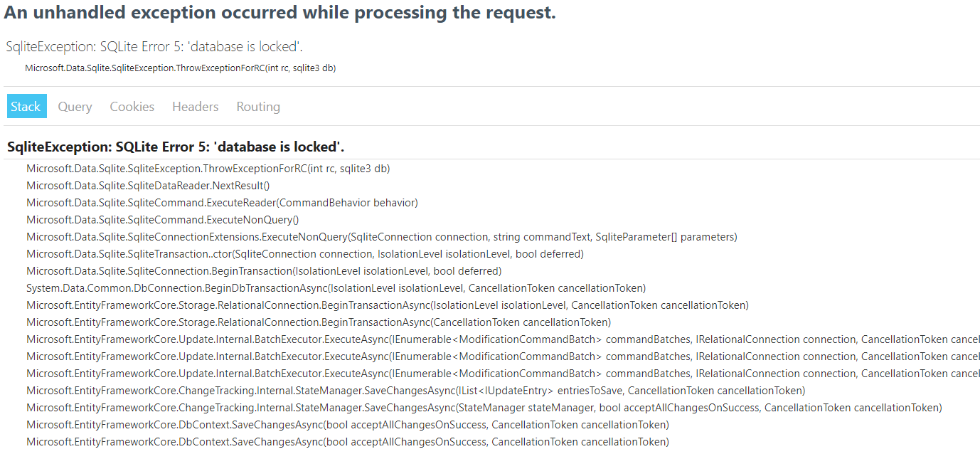This screenshot has height=454, width=980.
Task: Select the Stack tab
Action: tap(26, 106)
